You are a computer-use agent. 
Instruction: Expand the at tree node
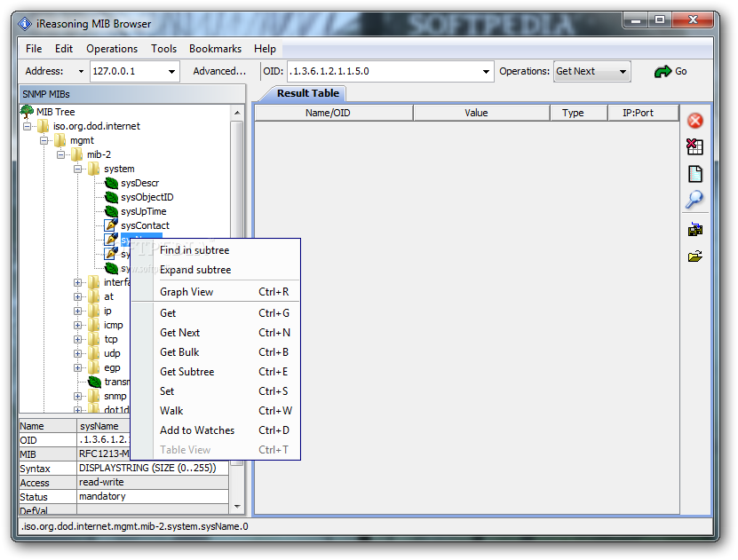[78, 296]
